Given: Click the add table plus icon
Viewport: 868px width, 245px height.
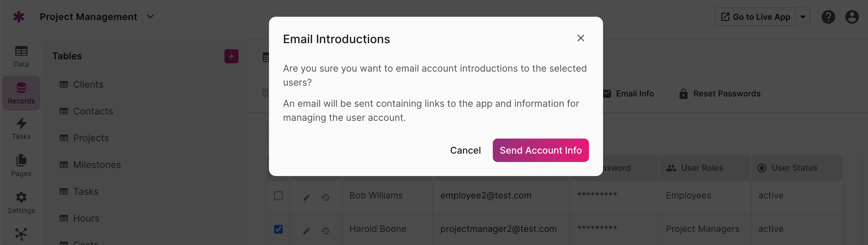Looking at the screenshot, I should point(231,56).
